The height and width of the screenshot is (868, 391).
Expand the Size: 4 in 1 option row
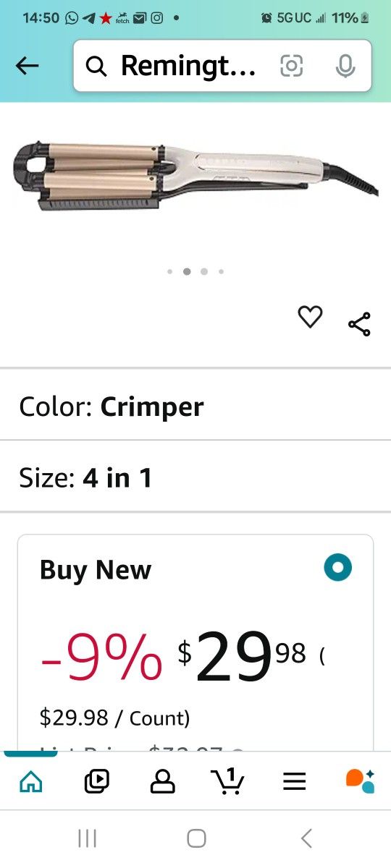(x=195, y=477)
